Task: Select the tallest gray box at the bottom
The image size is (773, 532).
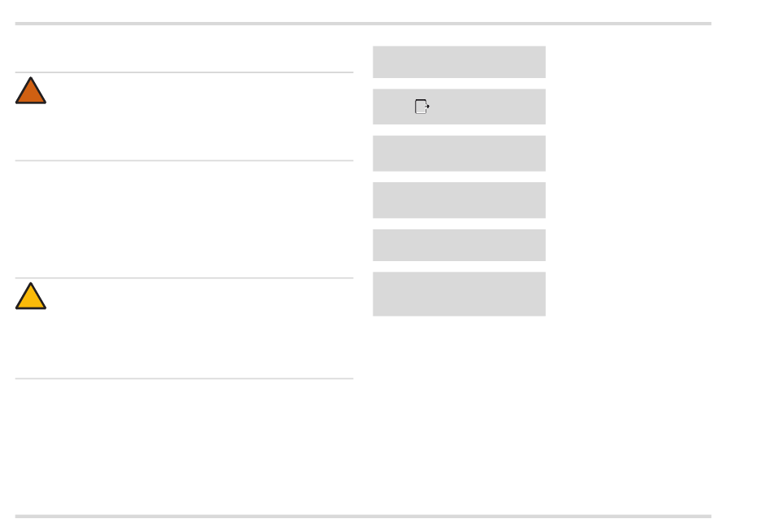Action: coord(459,294)
